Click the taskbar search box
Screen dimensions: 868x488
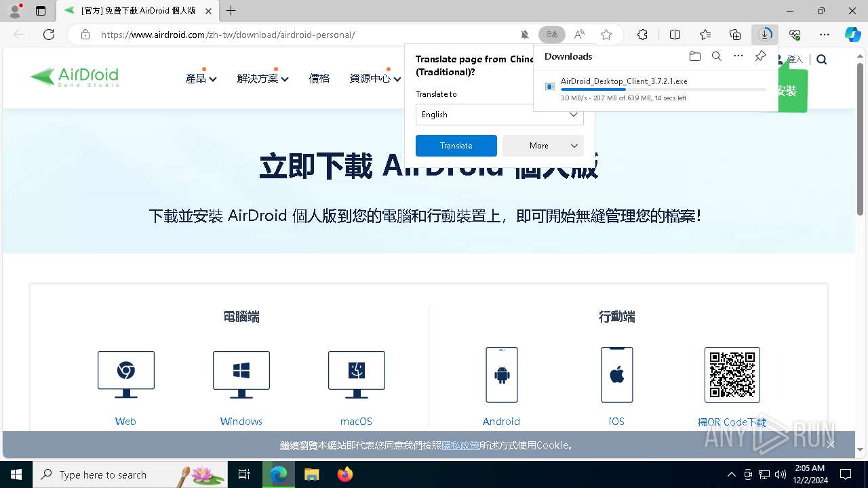coord(130,474)
